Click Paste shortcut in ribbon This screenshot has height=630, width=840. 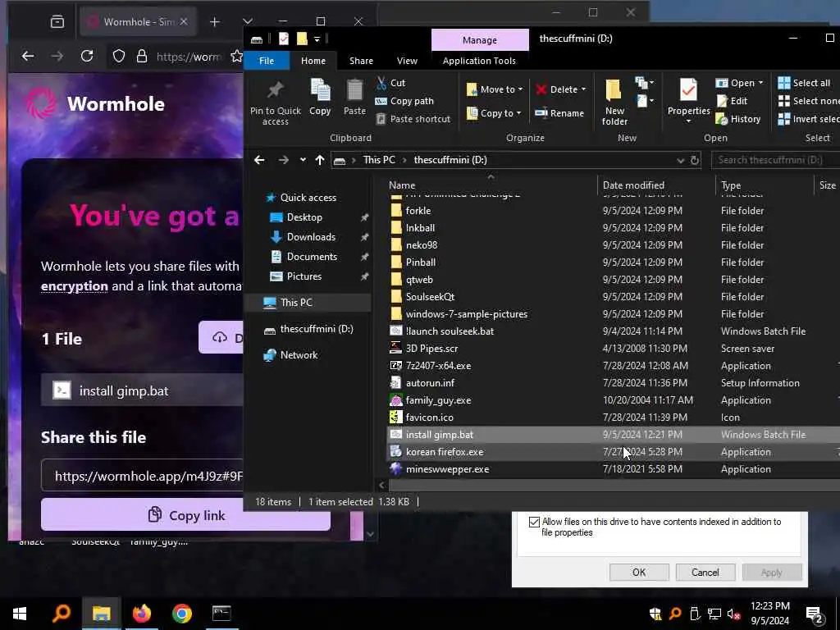click(413, 119)
